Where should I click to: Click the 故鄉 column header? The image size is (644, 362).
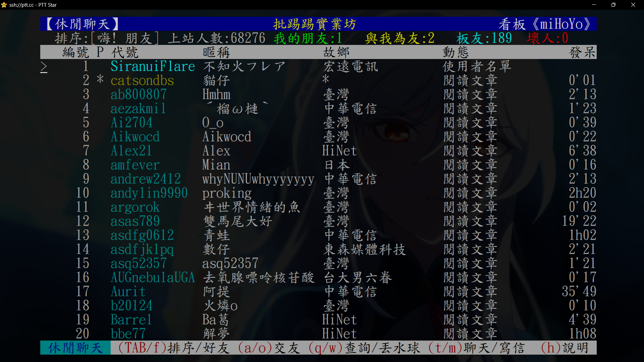pos(336,52)
